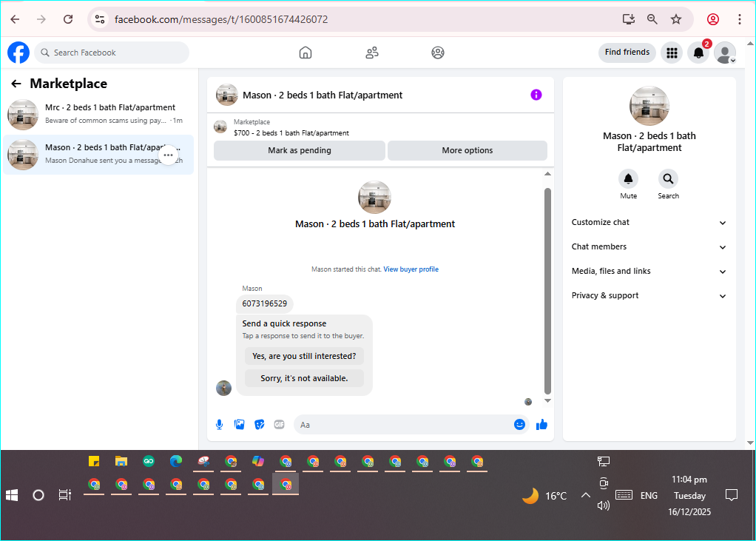The width and height of the screenshot is (756, 541).
Task: Open the Home feed icon
Action: pyautogui.click(x=306, y=53)
